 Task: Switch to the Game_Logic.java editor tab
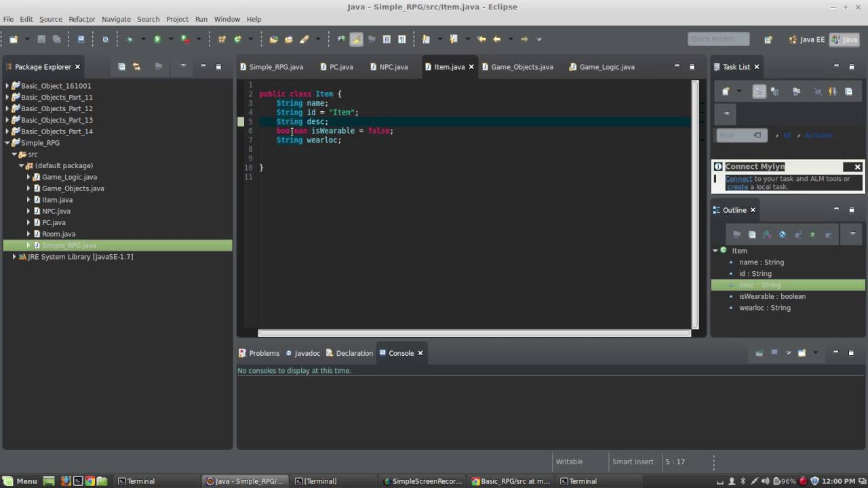(602, 67)
